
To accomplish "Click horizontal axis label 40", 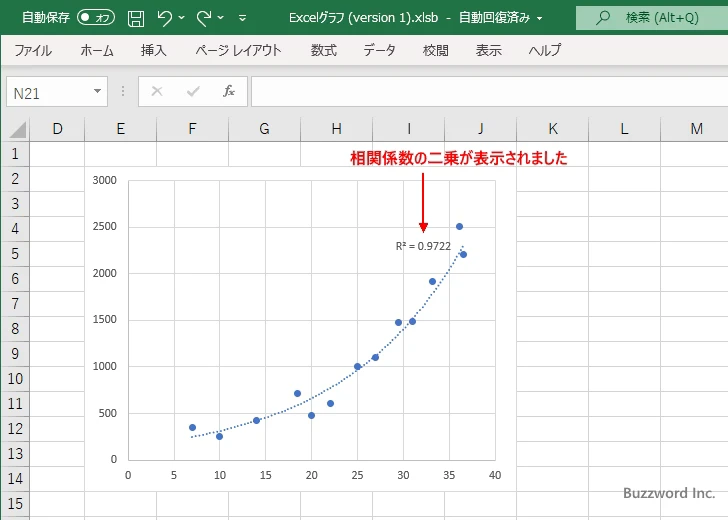I will [x=495, y=475].
